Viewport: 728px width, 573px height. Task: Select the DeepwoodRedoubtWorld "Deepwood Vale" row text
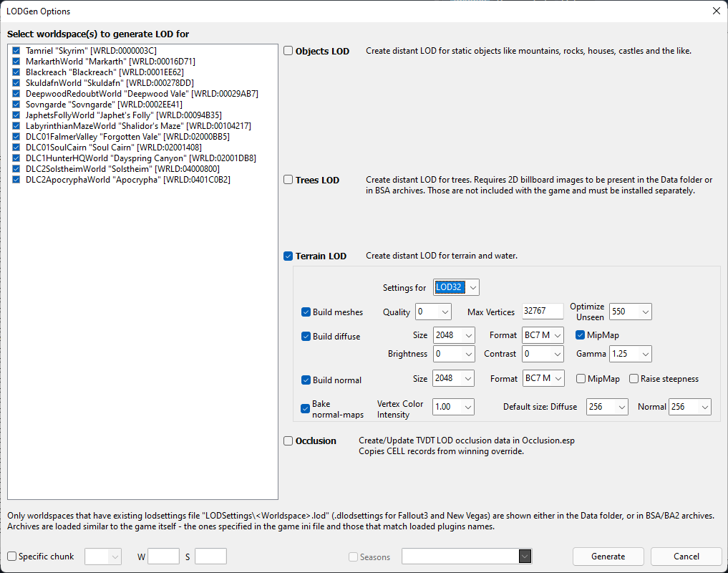coord(142,93)
